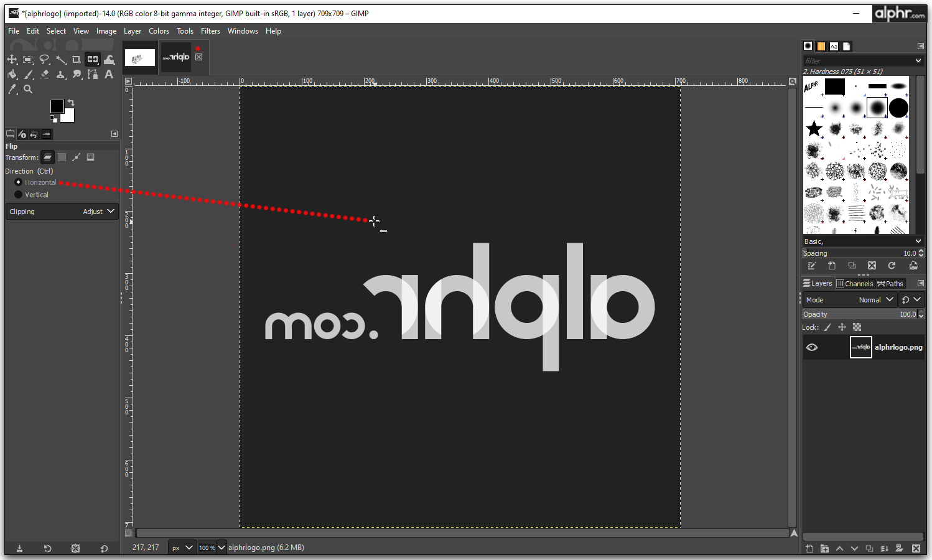This screenshot has height=560, width=932.
Task: Close the alphrlogo image tab
Action: click(x=198, y=57)
